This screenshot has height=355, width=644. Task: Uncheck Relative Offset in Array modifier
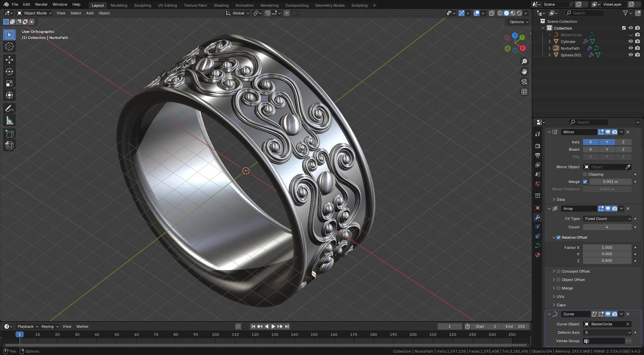(558, 237)
